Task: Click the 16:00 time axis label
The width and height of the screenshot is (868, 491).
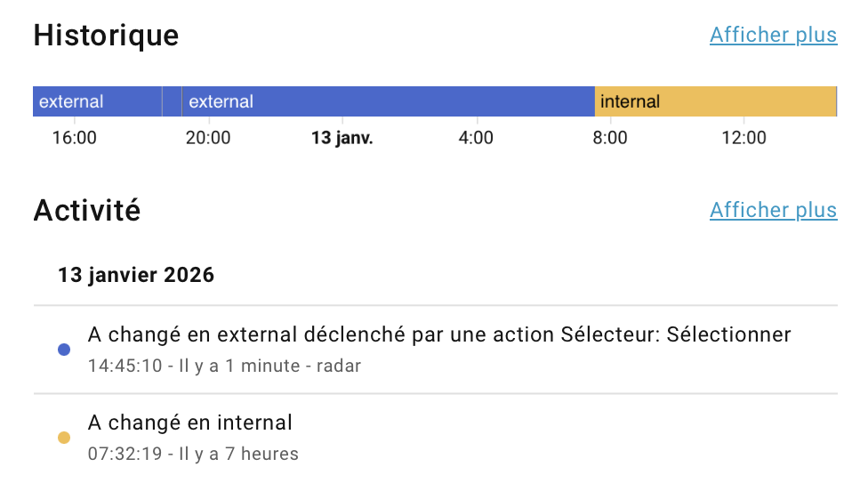Action: [x=75, y=138]
